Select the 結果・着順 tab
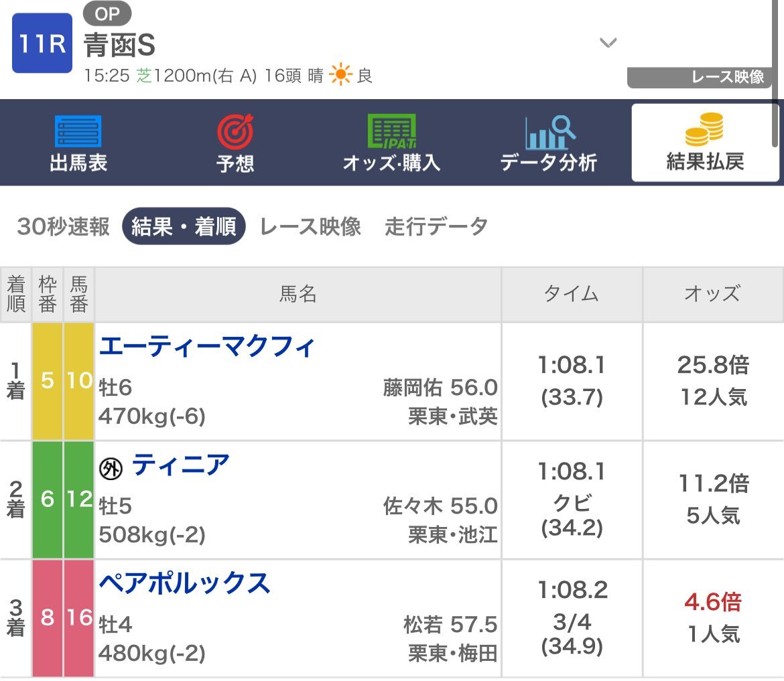Image resolution: width=784 pixels, height=681 pixels. coord(184,226)
